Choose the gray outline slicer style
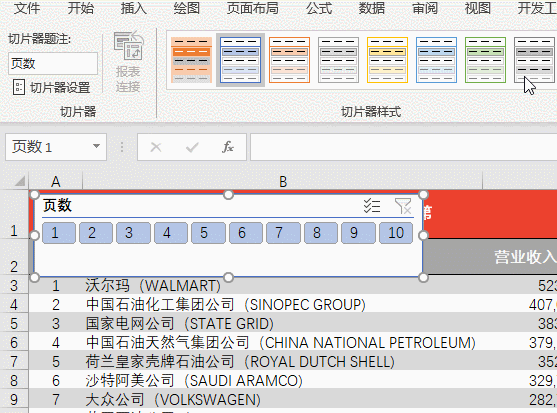Viewport: 557px width, 413px height. point(339,60)
